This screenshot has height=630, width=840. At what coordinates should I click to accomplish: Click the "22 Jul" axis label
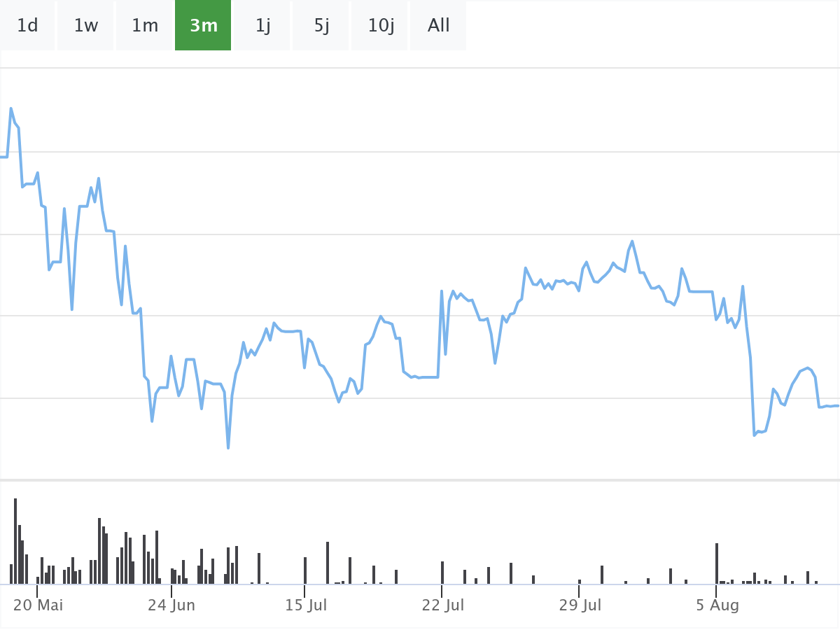(x=443, y=605)
